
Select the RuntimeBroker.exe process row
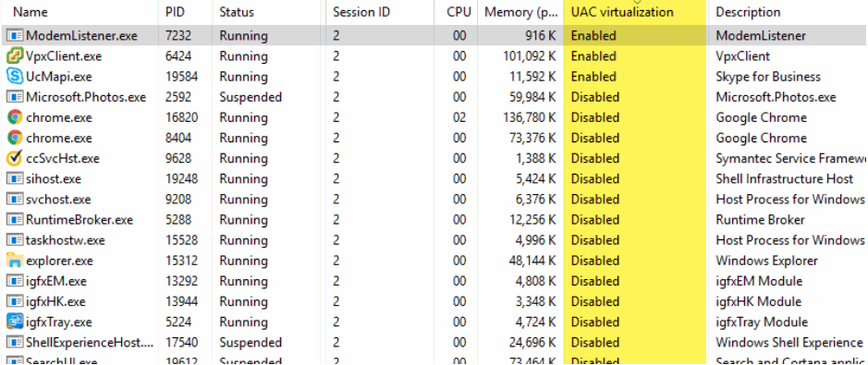[434, 220]
